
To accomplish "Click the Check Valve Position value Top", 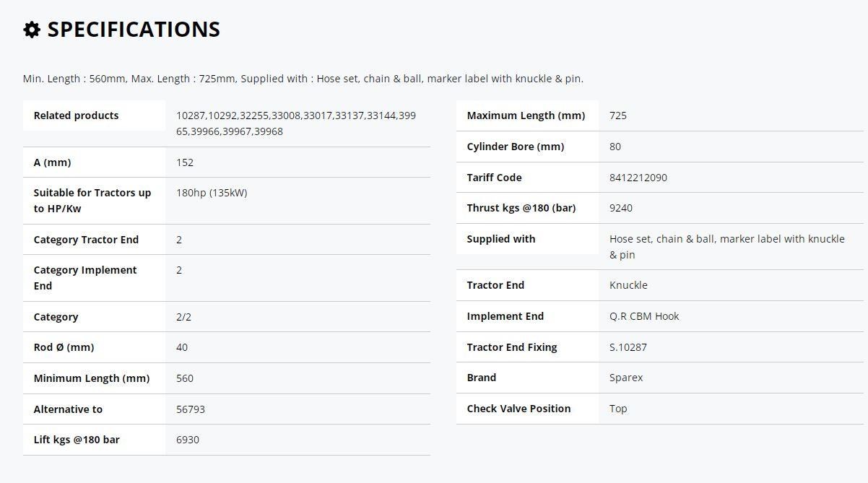I will (618, 409).
